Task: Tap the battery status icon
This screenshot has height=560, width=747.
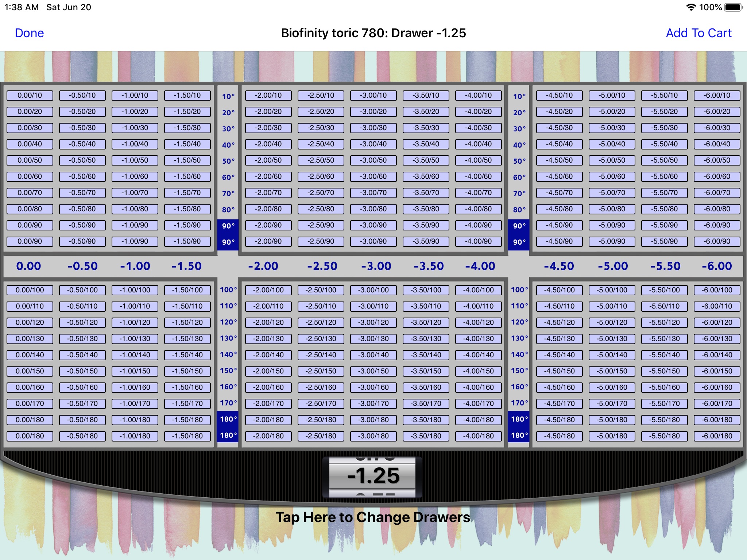Action: 733,7
